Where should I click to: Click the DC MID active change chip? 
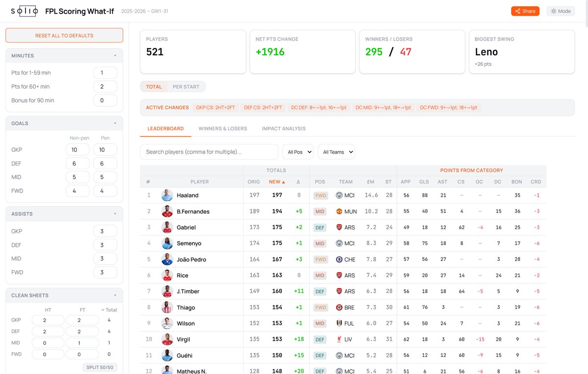(384, 108)
